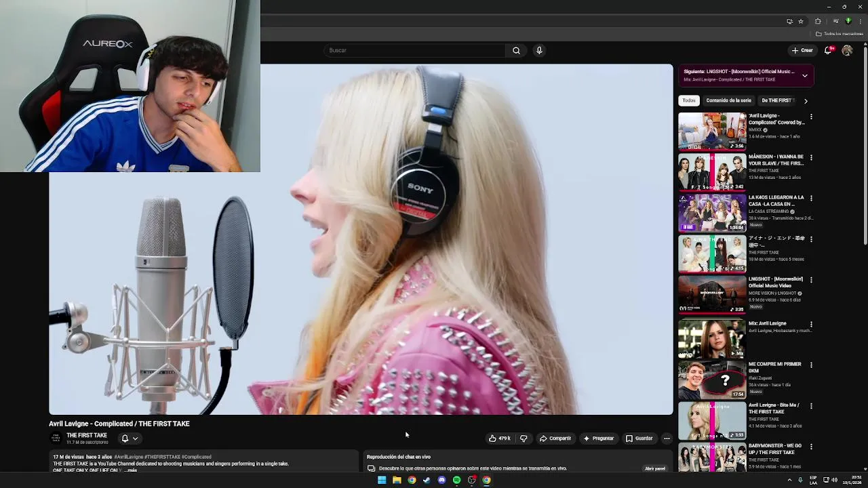
Task: Open Chrome three-dot menu
Action: coord(860,21)
